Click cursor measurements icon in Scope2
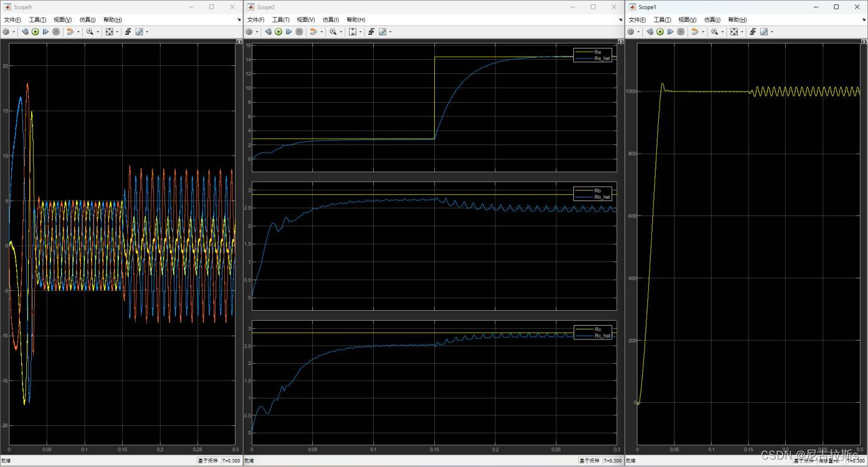The width and height of the screenshot is (868, 467). [x=383, y=32]
